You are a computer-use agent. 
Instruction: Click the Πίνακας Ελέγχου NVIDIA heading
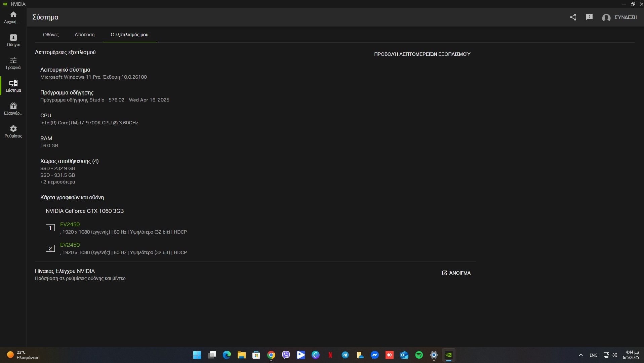(x=65, y=271)
